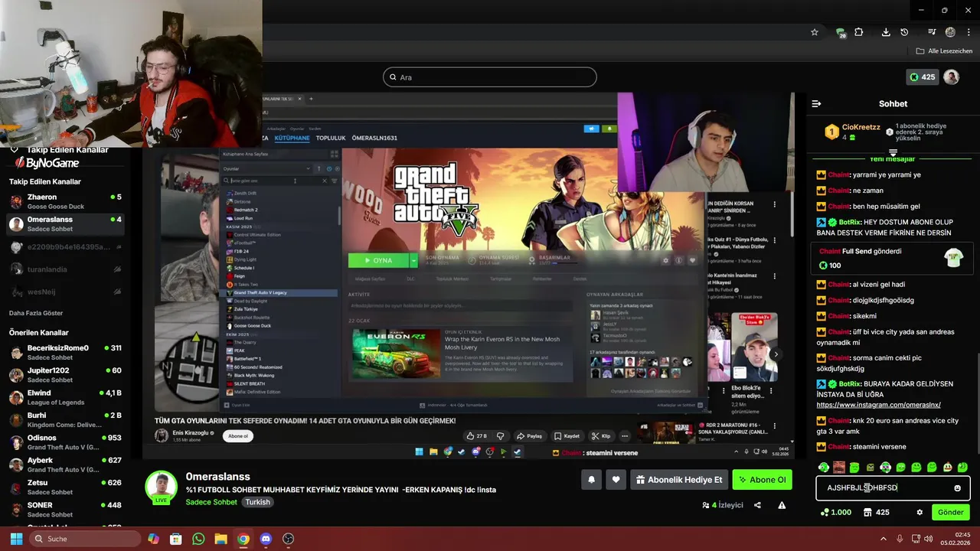This screenshot has height=551, width=980.
Task: Open Chrome from the taskbar
Action: point(243,539)
